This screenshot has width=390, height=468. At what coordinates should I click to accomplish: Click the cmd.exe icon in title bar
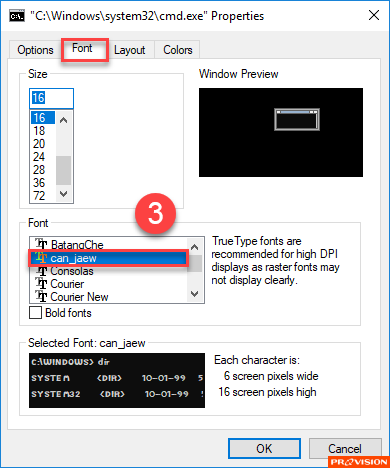tap(16, 16)
